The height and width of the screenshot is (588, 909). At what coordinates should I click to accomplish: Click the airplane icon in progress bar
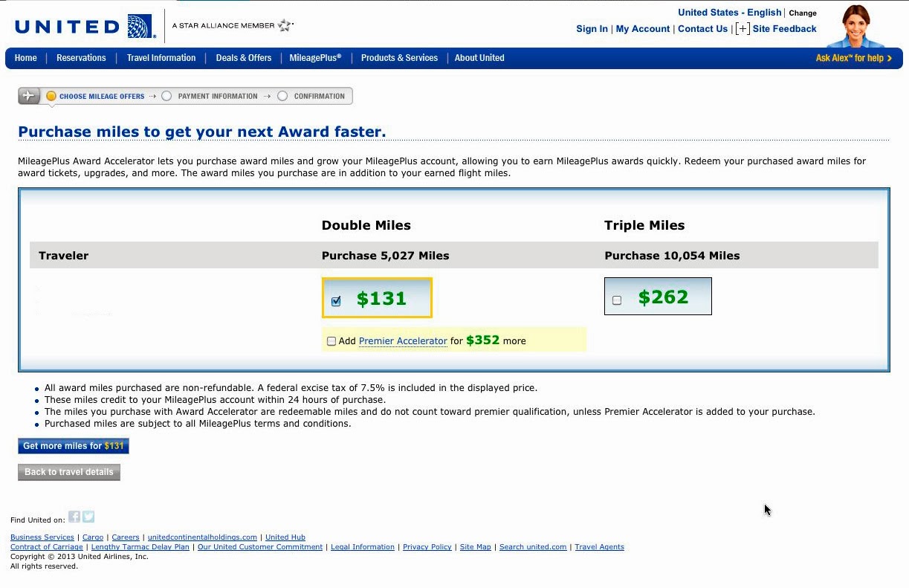point(29,96)
